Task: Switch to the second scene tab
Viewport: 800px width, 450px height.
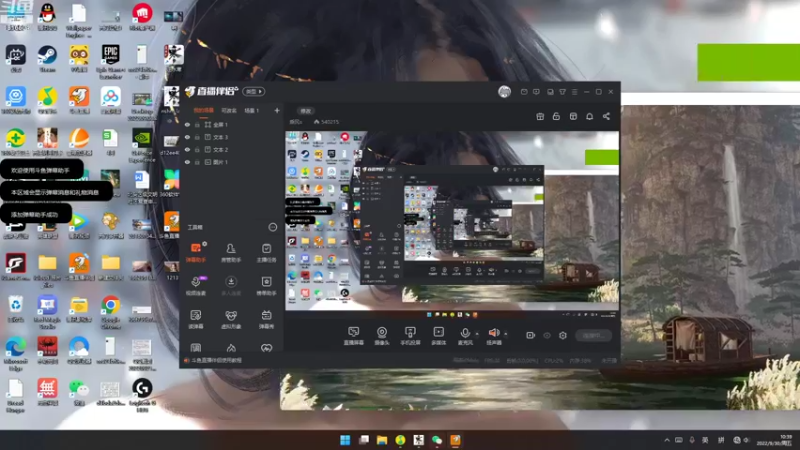Action: (x=229, y=111)
